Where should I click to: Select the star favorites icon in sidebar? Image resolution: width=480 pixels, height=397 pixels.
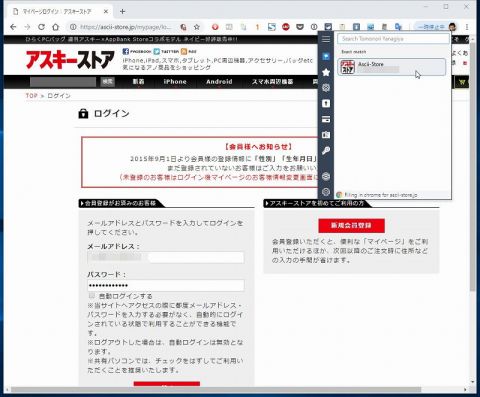click(326, 72)
